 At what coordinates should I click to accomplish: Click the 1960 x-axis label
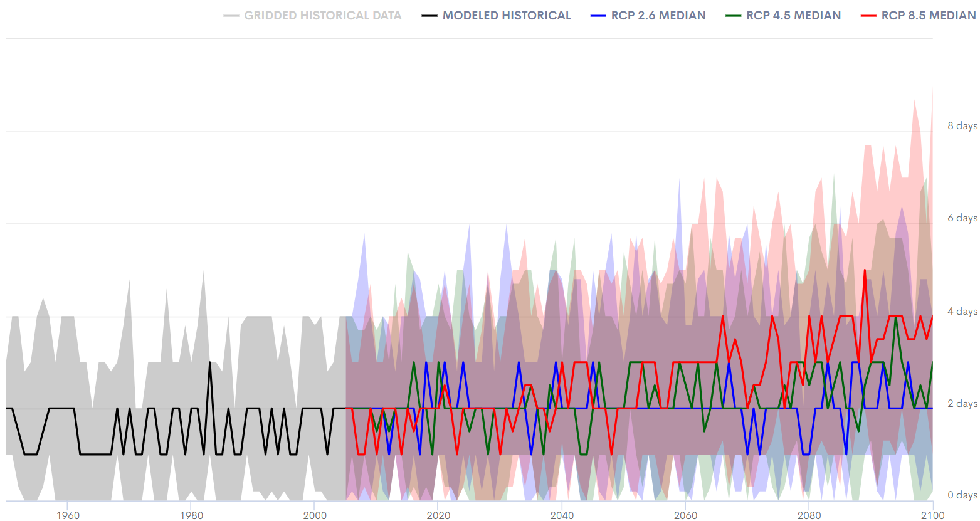click(68, 515)
